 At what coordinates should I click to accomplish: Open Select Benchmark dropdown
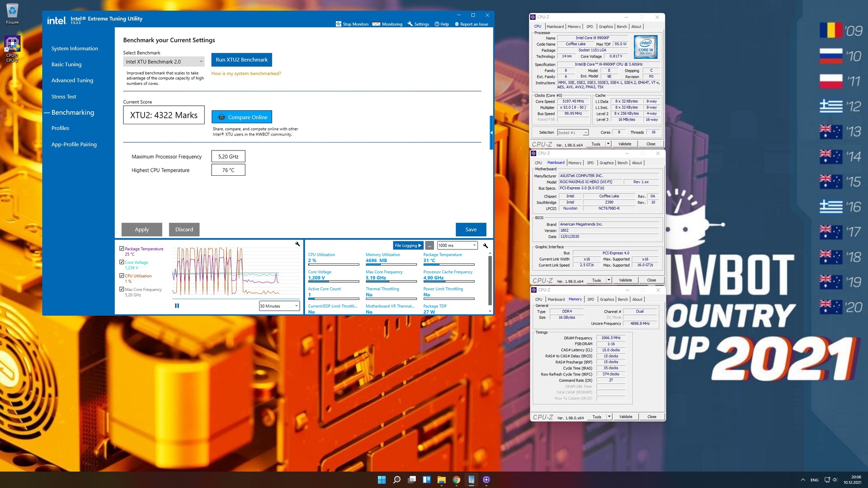[x=164, y=62]
